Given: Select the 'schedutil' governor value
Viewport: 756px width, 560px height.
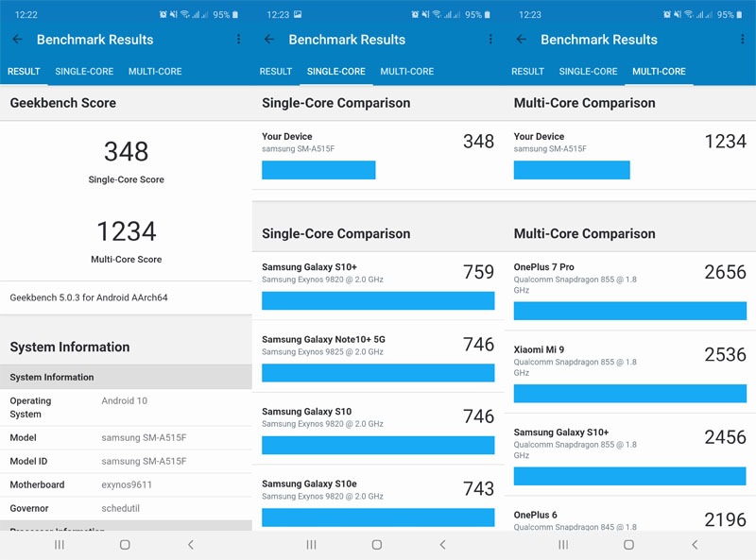Looking at the screenshot, I should pos(121,508).
